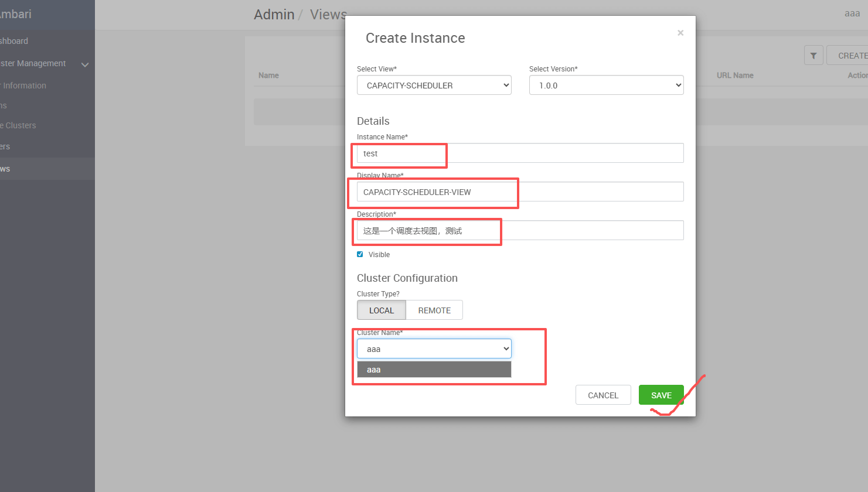Click the URL Name column header
The image size is (868, 492).
point(735,75)
